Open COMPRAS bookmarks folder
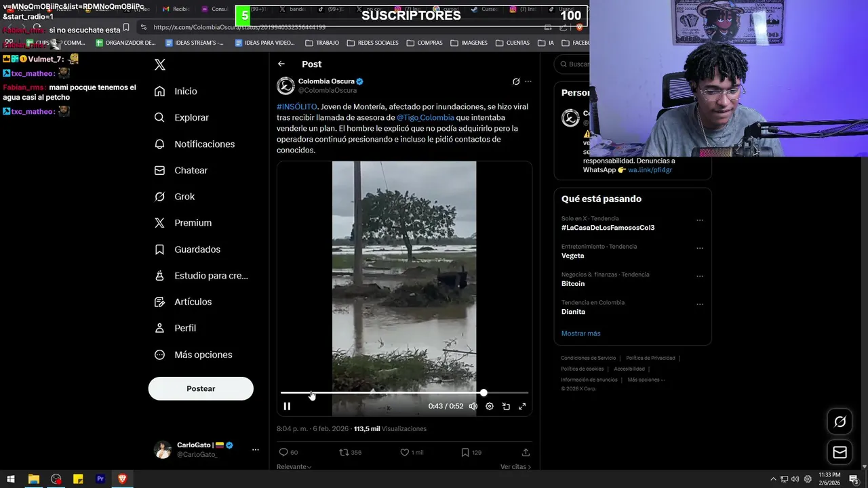 (425, 43)
